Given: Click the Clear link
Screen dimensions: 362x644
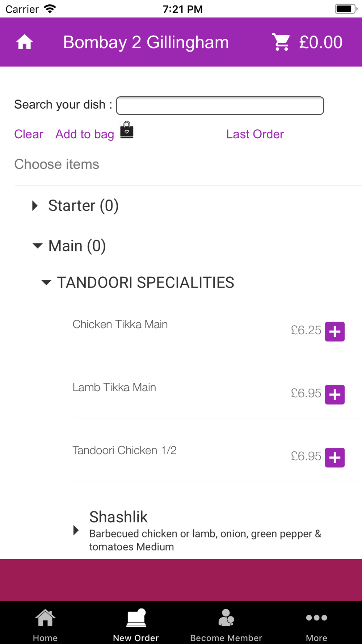Looking at the screenshot, I should (29, 134).
